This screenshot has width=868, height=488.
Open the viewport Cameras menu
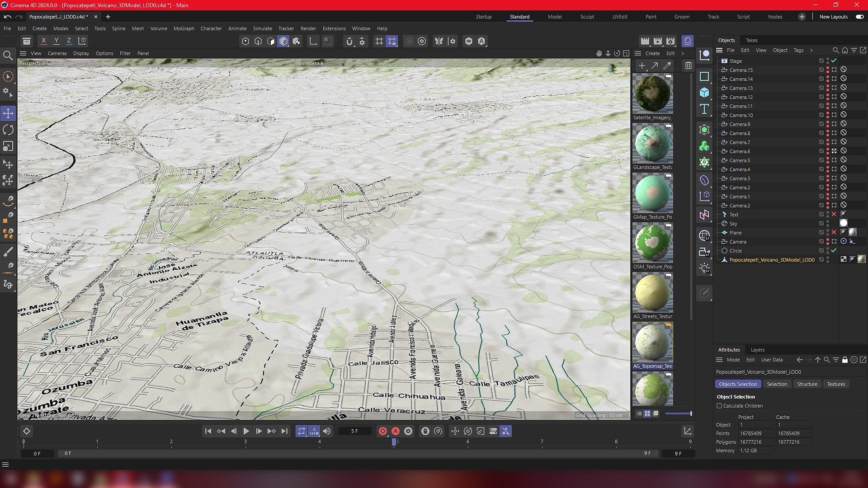coord(57,53)
